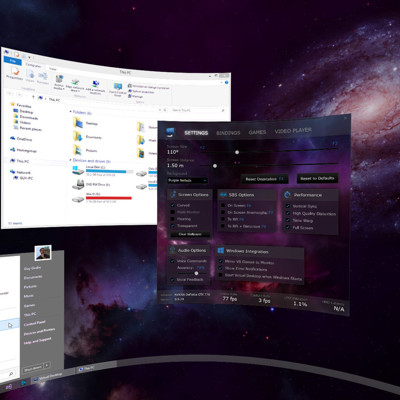This screenshot has width=400, height=400.
Task: Toggle High Quality Distortion checkbox
Action: click(288, 213)
